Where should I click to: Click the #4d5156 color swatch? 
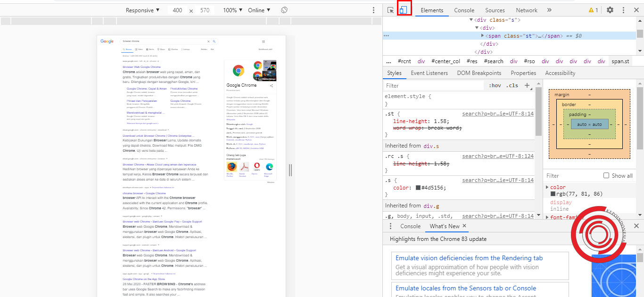click(x=418, y=188)
